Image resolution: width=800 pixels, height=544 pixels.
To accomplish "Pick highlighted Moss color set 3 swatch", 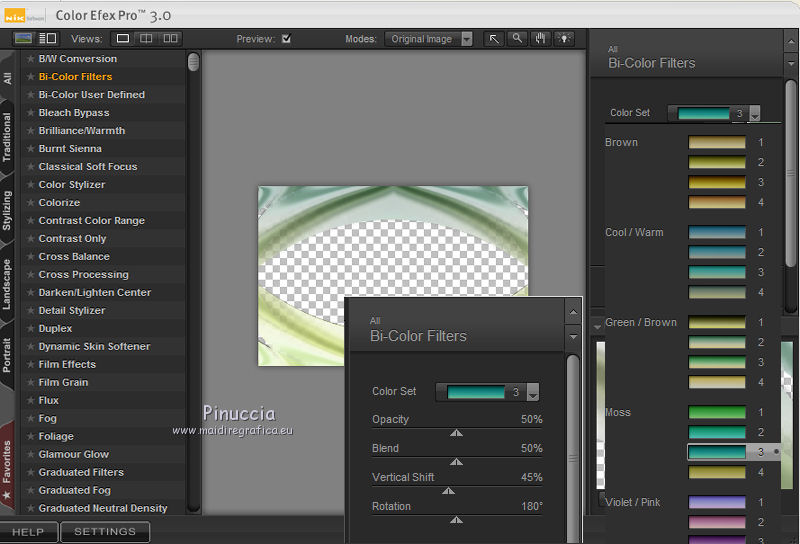I will pos(717,452).
